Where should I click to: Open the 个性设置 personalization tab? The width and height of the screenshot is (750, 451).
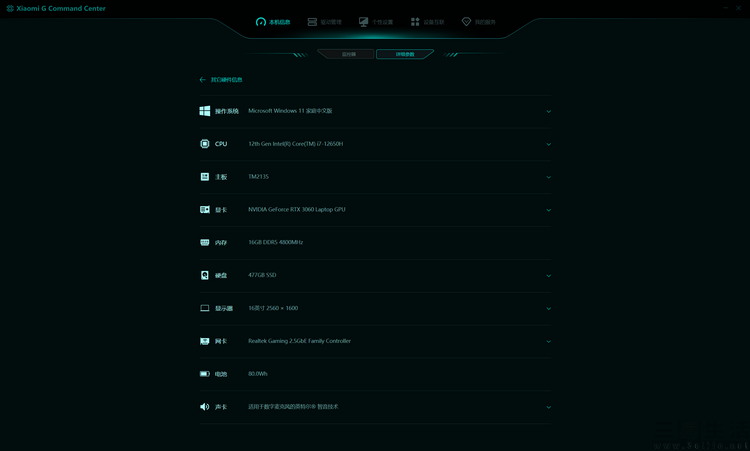376,22
